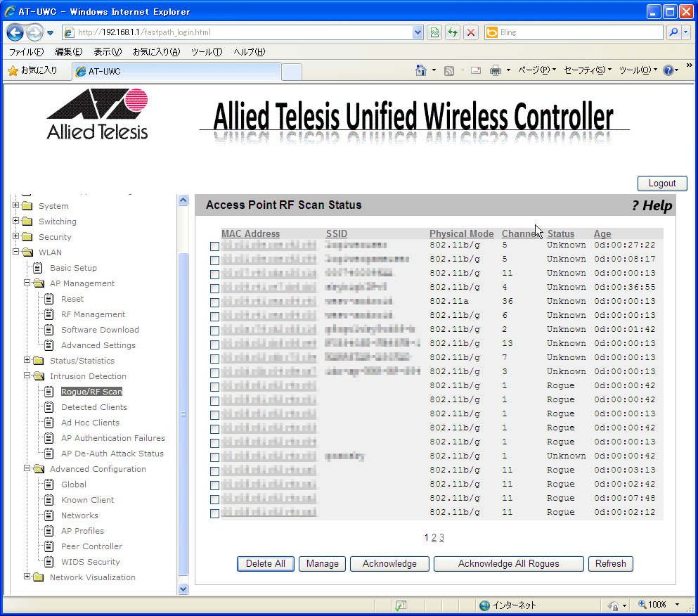The image size is (698, 616).
Task: Go to page 2 of scan results
Action: pos(434,538)
